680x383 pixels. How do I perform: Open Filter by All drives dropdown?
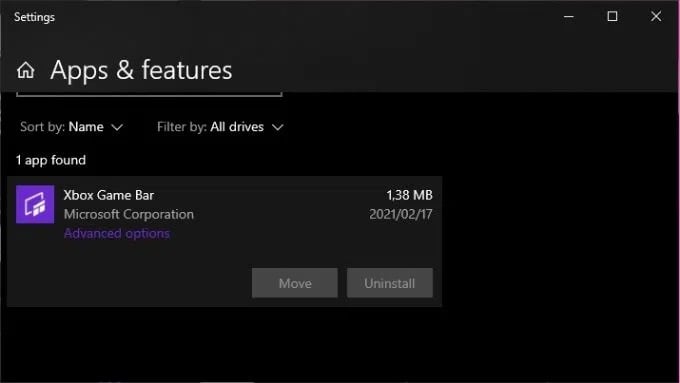click(220, 127)
